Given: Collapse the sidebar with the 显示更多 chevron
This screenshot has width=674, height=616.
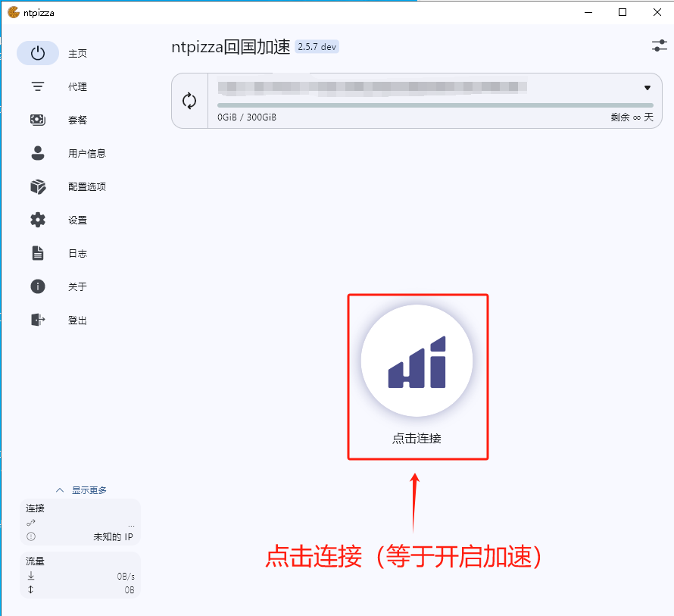Looking at the screenshot, I should [60, 490].
